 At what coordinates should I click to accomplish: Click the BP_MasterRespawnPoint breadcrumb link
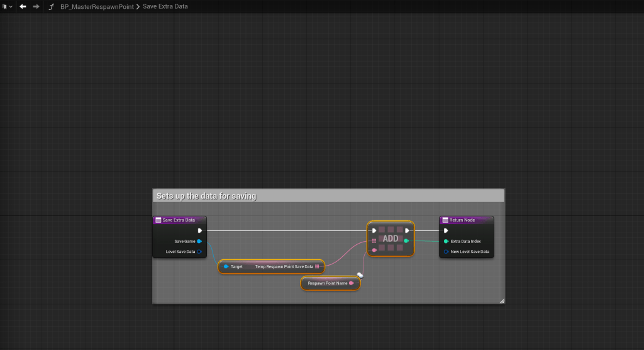coord(97,6)
